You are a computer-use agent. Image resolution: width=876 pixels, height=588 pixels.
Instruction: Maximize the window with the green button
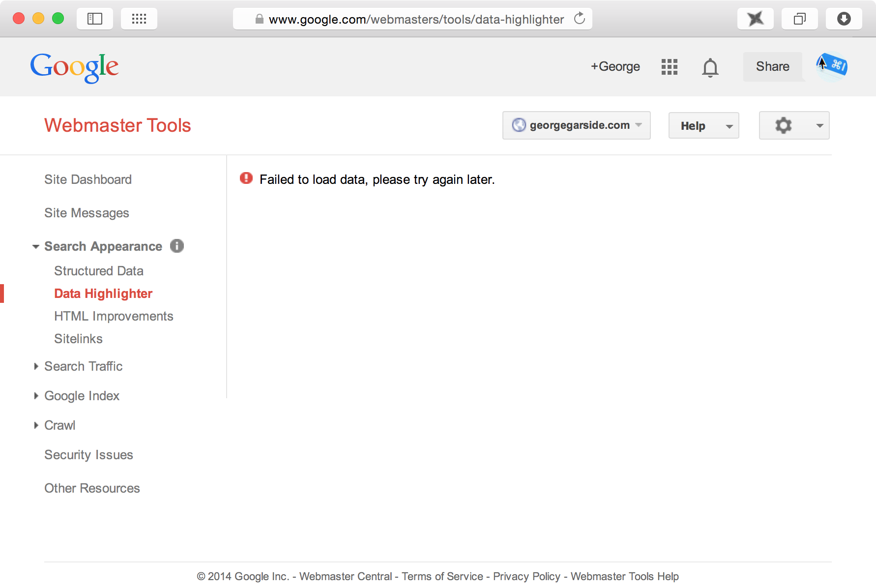coord(58,19)
